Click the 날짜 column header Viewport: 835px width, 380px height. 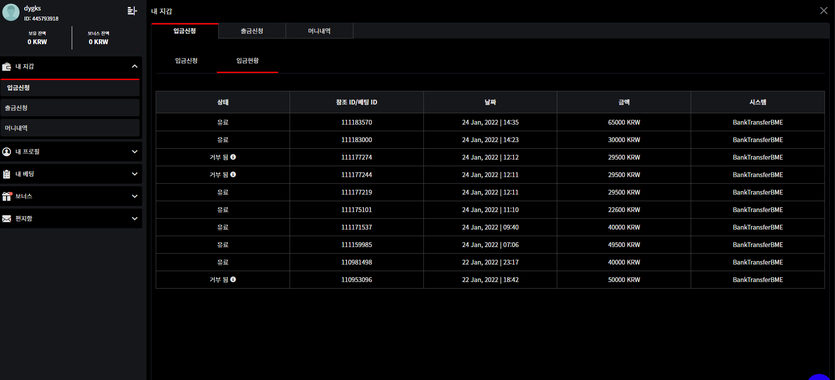(490, 102)
